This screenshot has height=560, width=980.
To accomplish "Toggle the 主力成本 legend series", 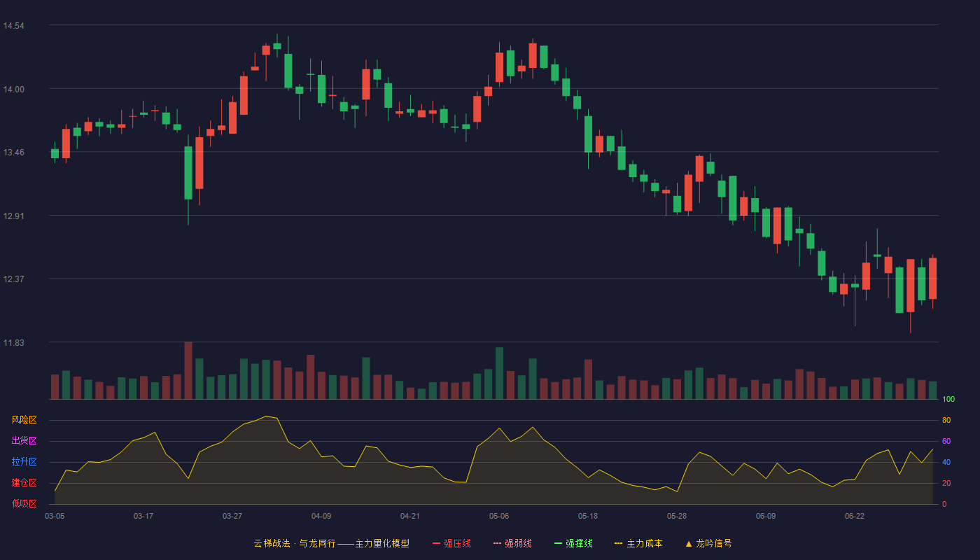I will pos(638,543).
